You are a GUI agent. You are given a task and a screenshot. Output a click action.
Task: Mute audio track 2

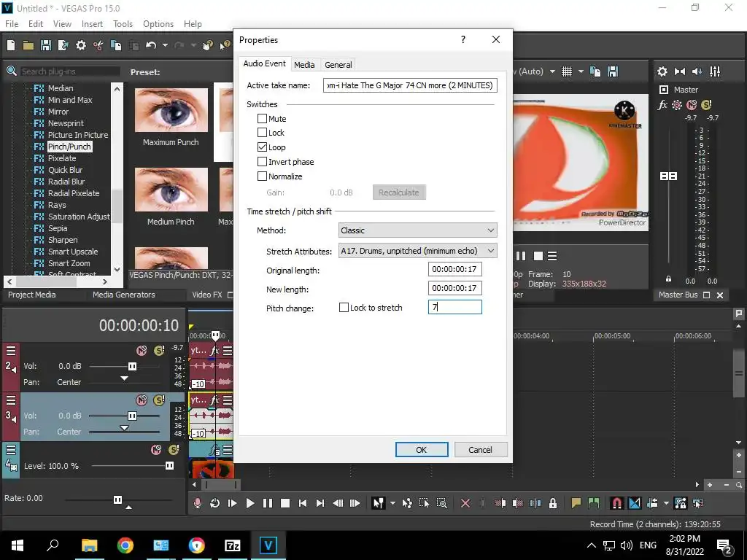pos(142,351)
